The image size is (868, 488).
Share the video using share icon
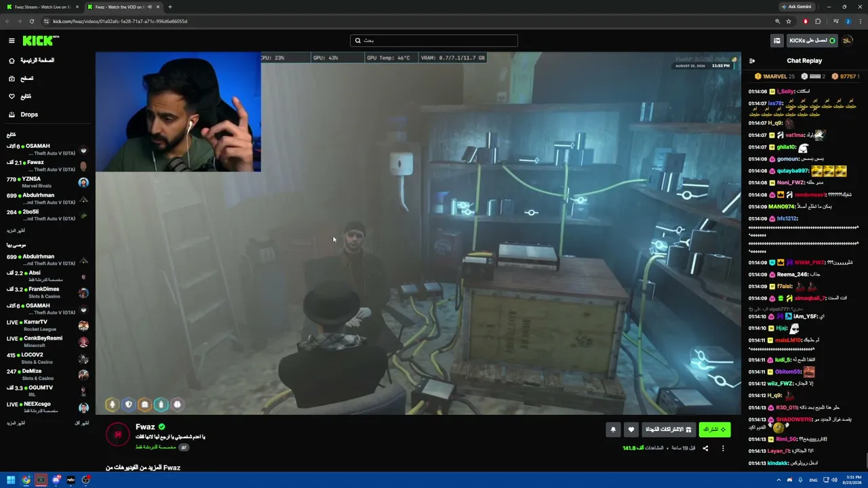tap(705, 448)
